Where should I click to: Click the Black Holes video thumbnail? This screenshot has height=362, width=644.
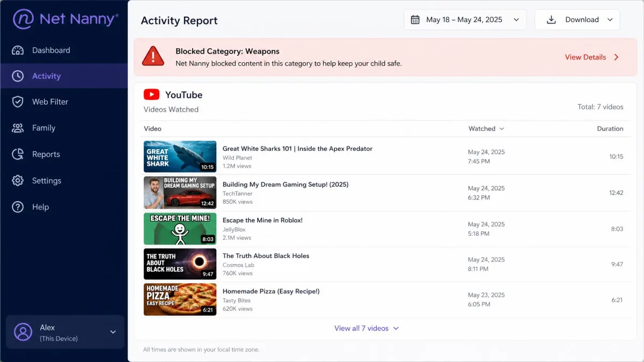[180, 264]
